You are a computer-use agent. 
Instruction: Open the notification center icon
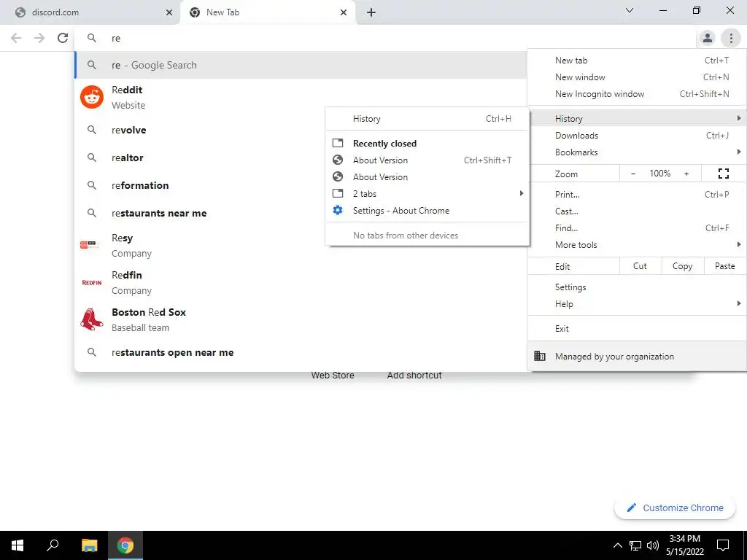(723, 545)
